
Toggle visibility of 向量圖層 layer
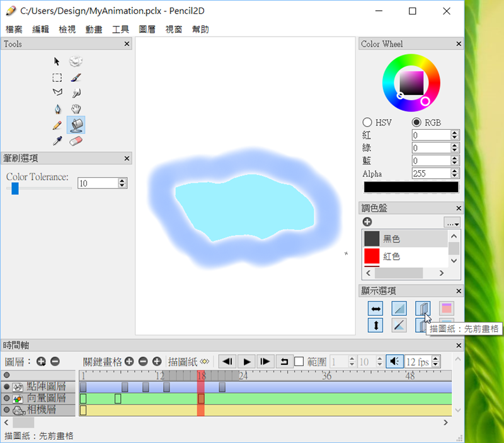tap(7, 399)
